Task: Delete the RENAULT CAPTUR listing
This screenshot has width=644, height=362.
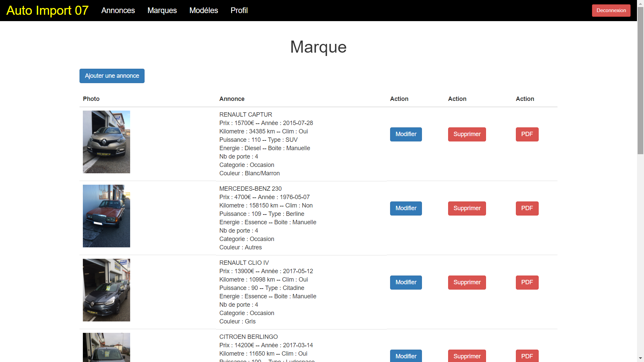Action: [467, 134]
